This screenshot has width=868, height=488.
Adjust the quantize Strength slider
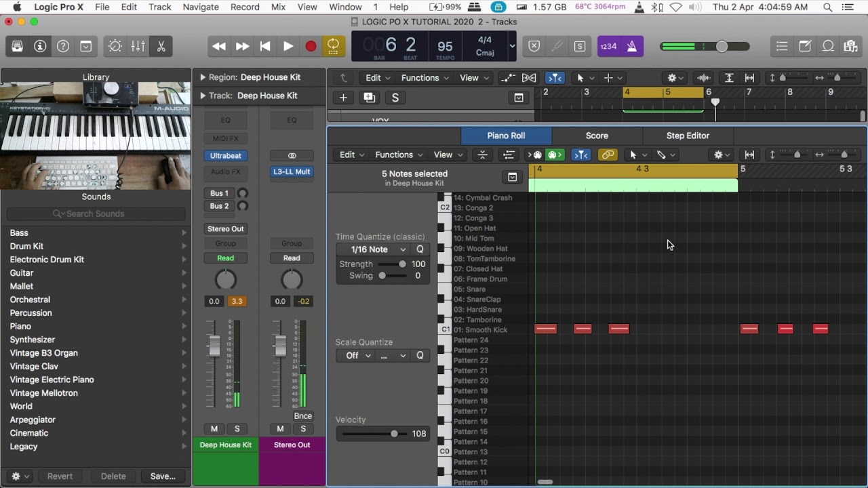coord(402,264)
